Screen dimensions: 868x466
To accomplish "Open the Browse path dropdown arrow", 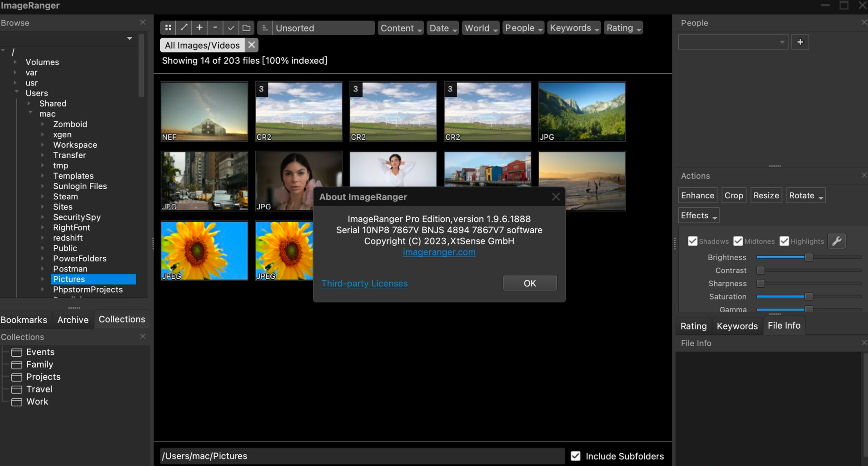I will click(129, 38).
